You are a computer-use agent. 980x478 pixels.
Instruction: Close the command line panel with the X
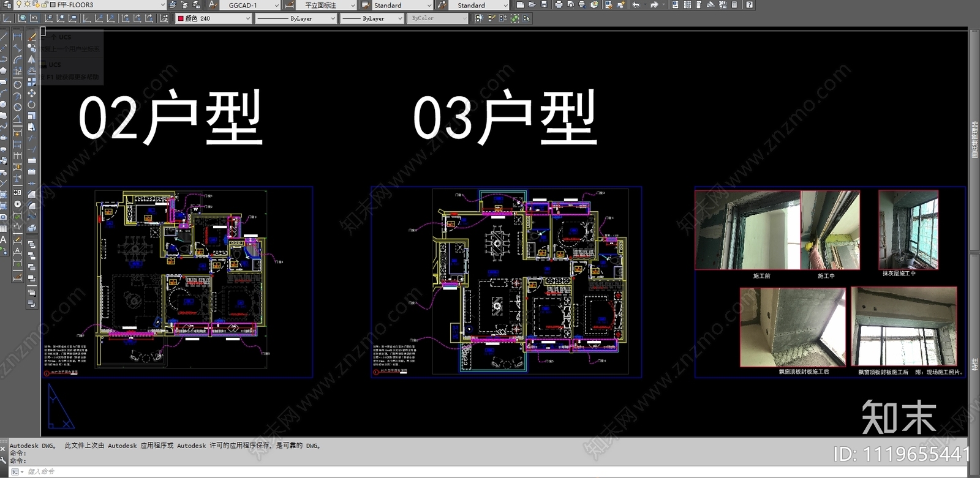(4, 449)
